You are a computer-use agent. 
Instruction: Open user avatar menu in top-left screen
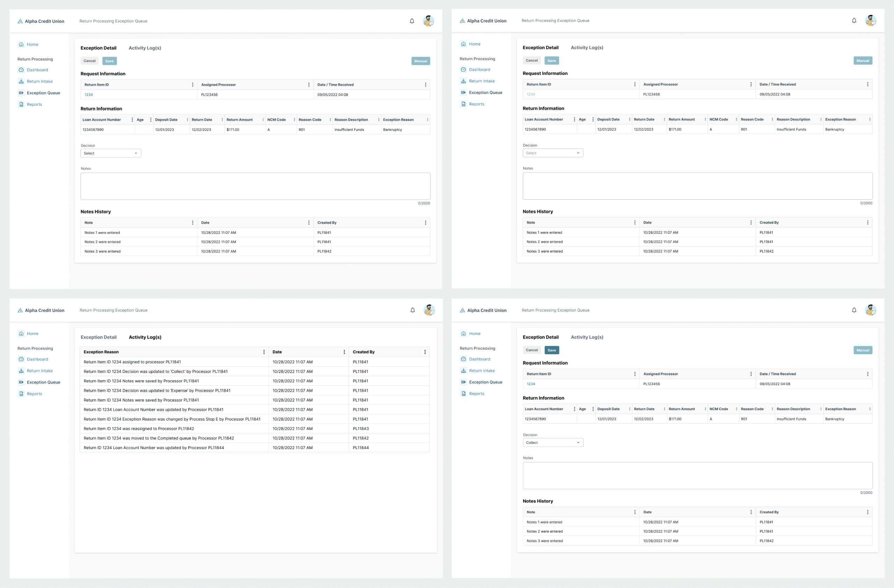pos(428,21)
